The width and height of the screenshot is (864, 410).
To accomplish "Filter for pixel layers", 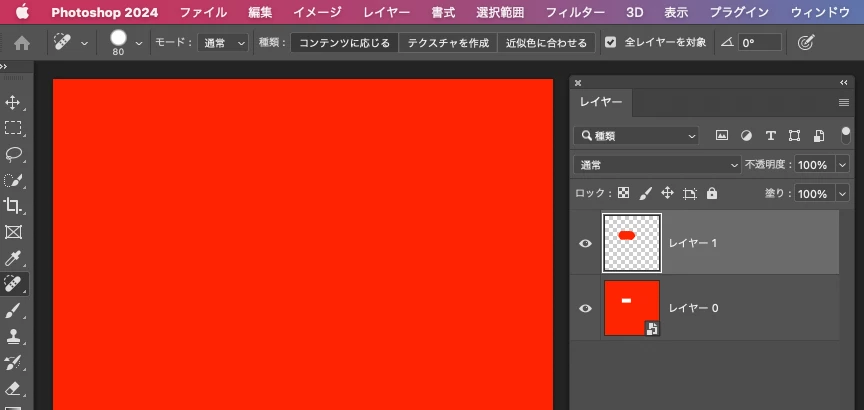I will [x=721, y=136].
